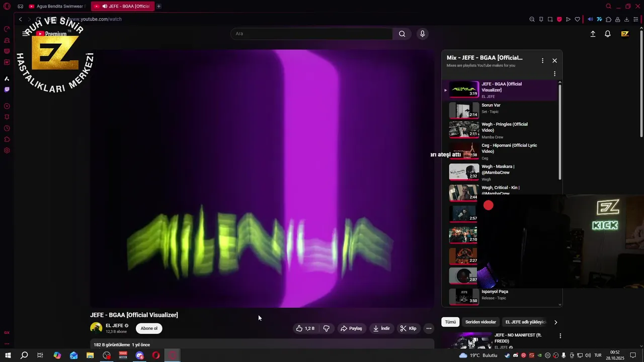Open the tab sound speaker toolbar icon
The height and width of the screenshot is (362, 644).
[590, 19]
